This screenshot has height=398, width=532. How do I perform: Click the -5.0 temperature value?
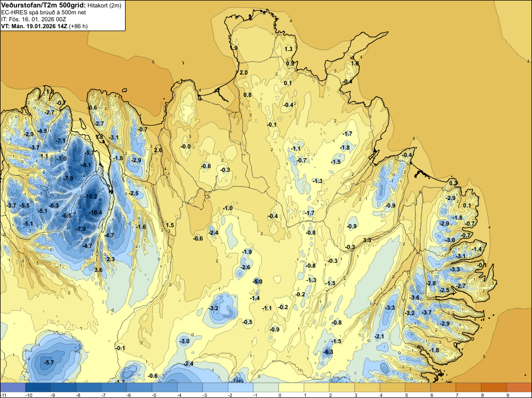pos(257,281)
